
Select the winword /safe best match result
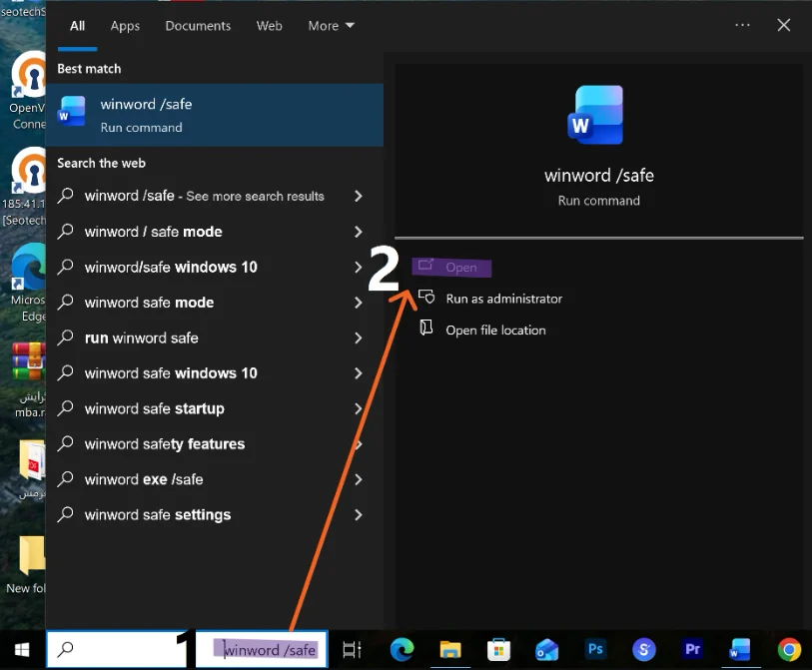coord(215,115)
